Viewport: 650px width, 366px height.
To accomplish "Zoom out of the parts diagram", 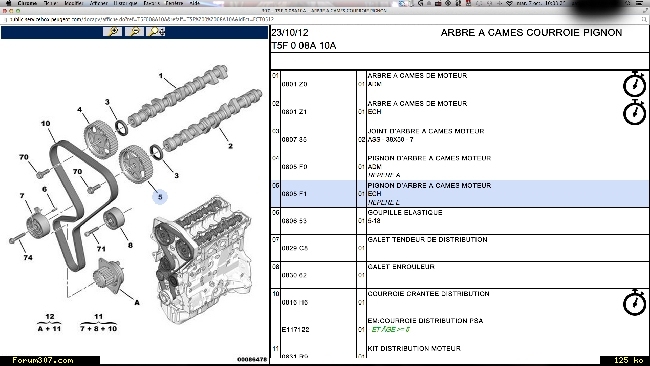I will [x=134, y=32].
